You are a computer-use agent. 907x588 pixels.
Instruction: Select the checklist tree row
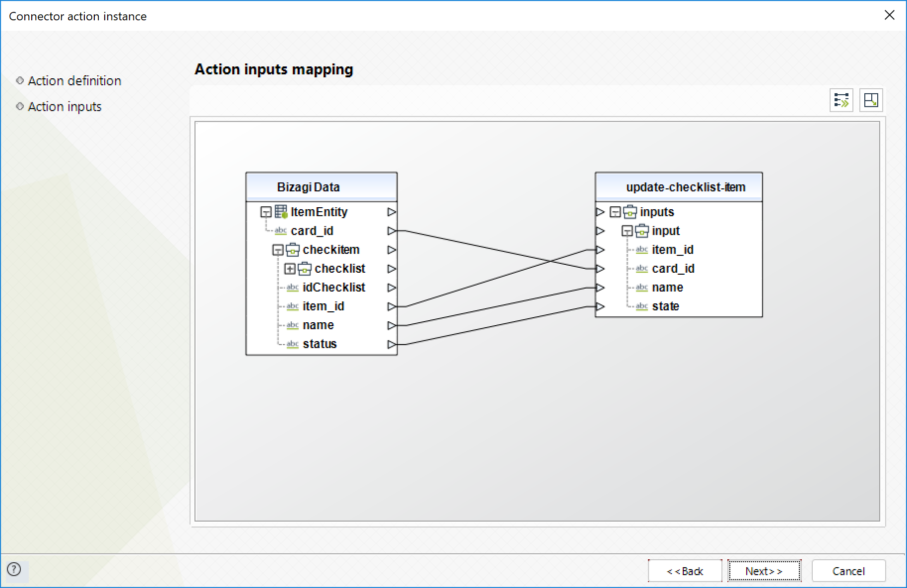coord(340,269)
